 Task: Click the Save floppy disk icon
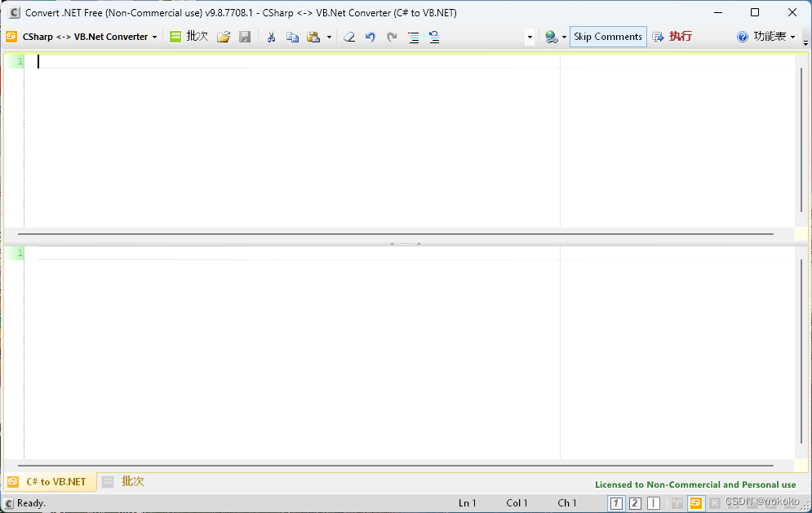pyautogui.click(x=245, y=37)
